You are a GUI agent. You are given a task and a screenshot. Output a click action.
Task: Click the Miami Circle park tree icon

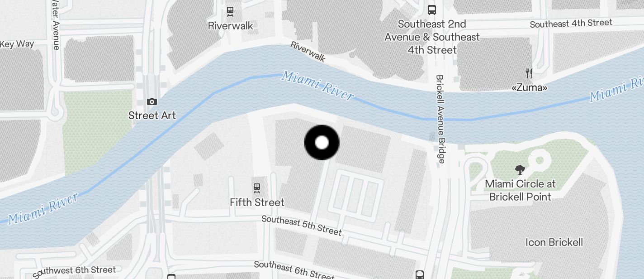520,170
